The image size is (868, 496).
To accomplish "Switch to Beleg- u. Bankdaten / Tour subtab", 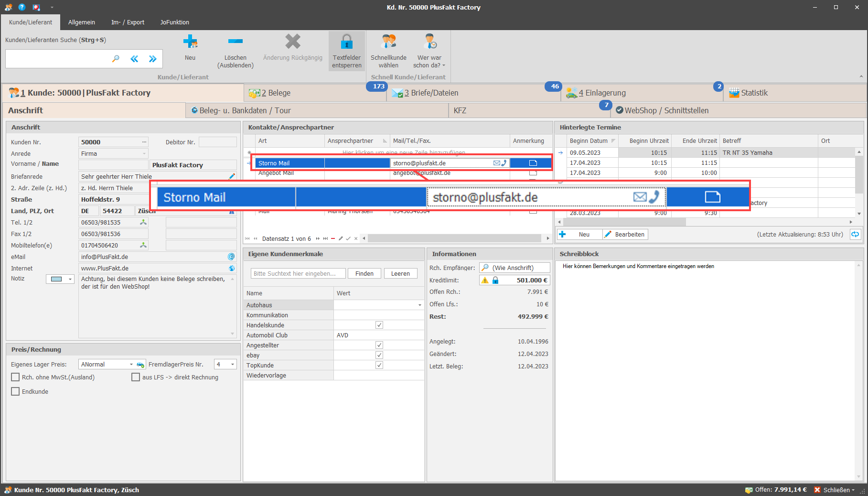I will pyautogui.click(x=317, y=110).
